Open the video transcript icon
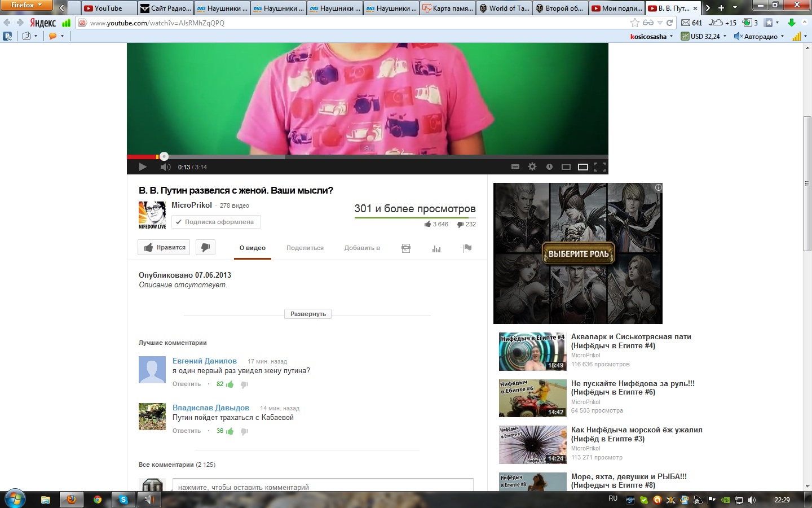 (406, 248)
